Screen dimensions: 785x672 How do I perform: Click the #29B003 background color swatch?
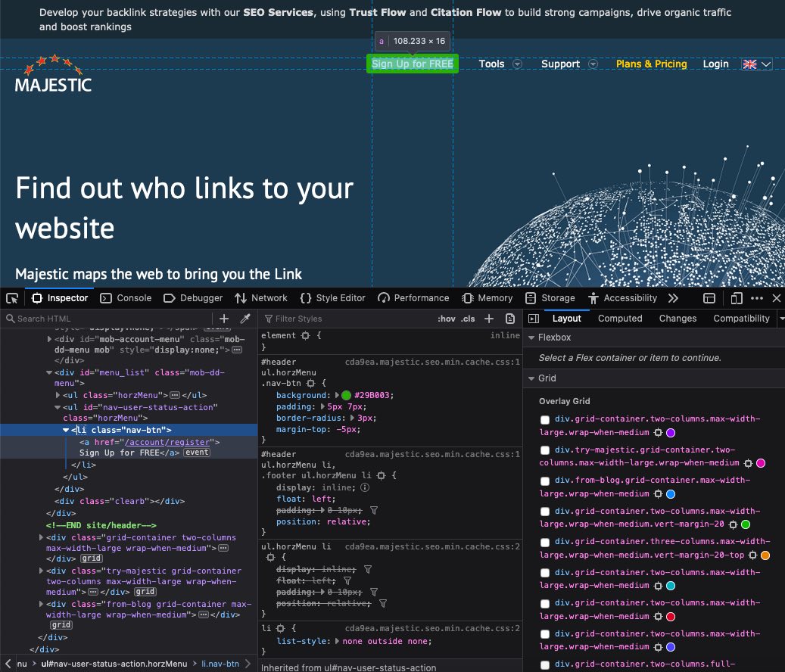tap(347, 395)
